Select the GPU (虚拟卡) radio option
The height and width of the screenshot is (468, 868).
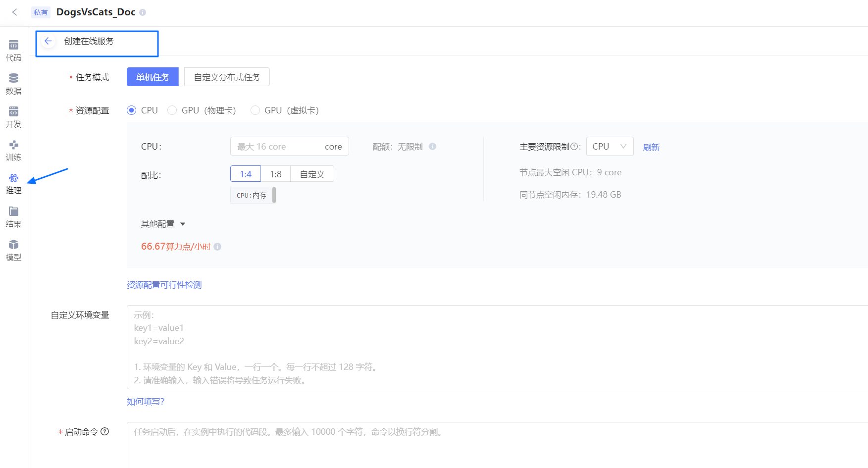pyautogui.click(x=255, y=110)
